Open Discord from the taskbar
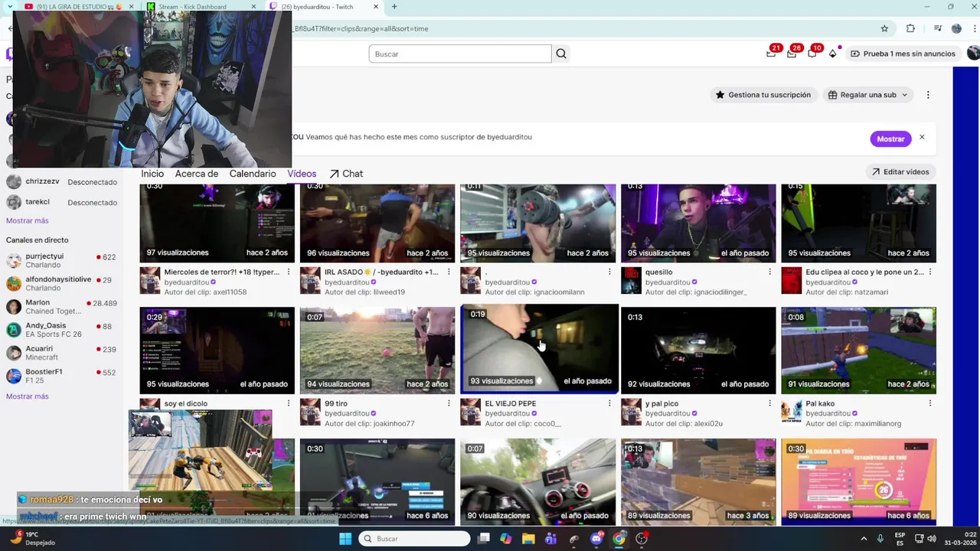This screenshot has height=551, width=980. 596,539
